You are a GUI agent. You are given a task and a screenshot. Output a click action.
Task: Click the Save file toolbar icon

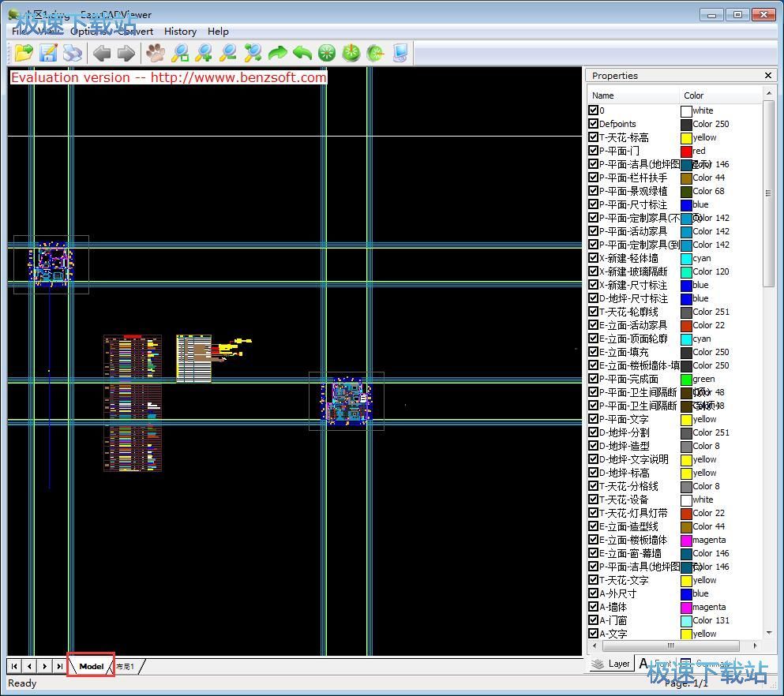click(48, 53)
